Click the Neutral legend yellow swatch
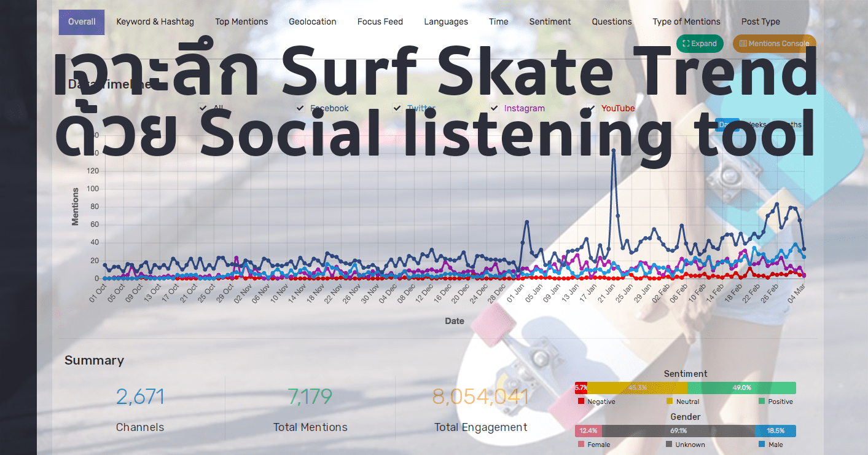 click(x=670, y=402)
